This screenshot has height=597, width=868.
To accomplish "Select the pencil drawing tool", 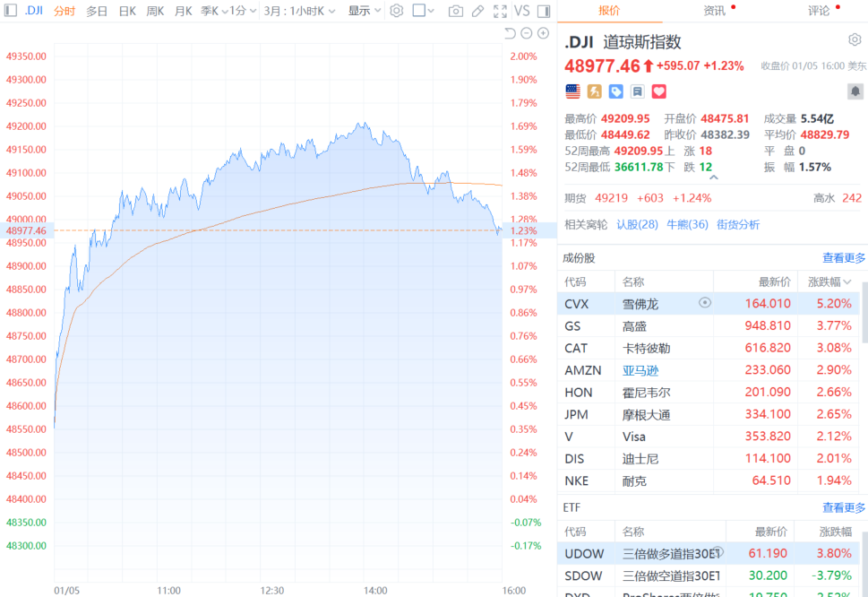I will coord(477,11).
